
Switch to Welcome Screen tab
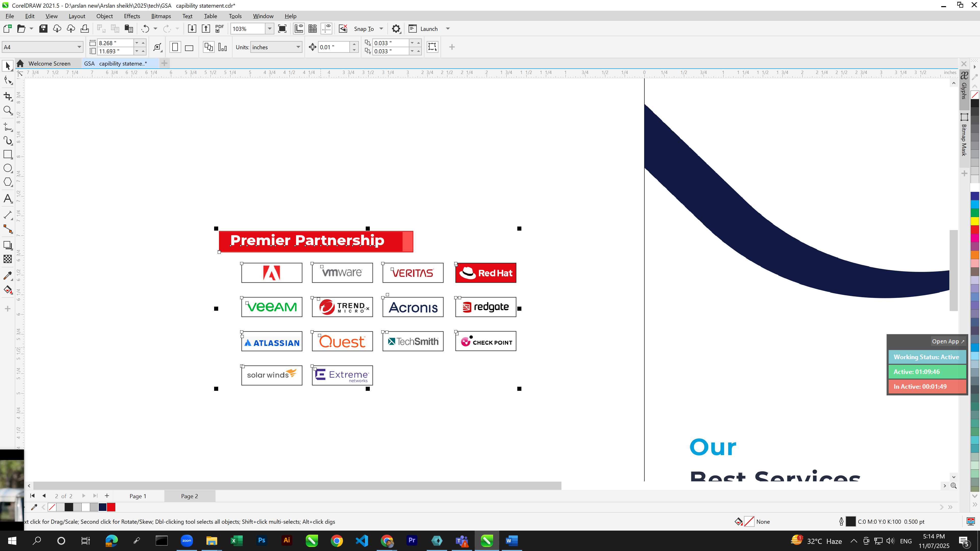(49, 64)
